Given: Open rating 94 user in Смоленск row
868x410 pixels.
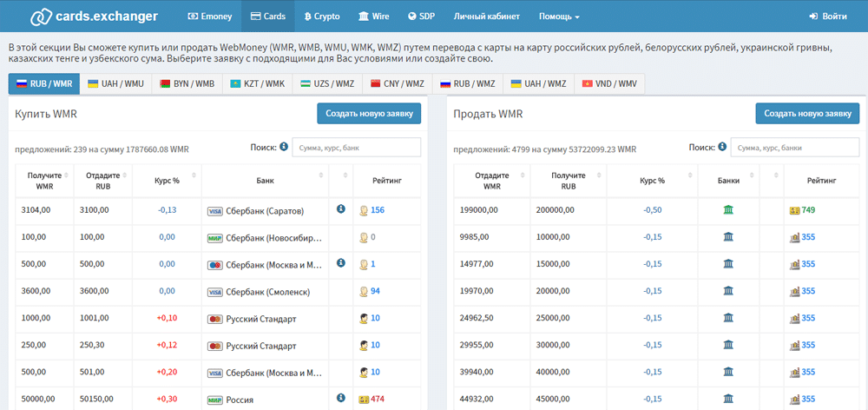Looking at the screenshot, I should click(375, 292).
